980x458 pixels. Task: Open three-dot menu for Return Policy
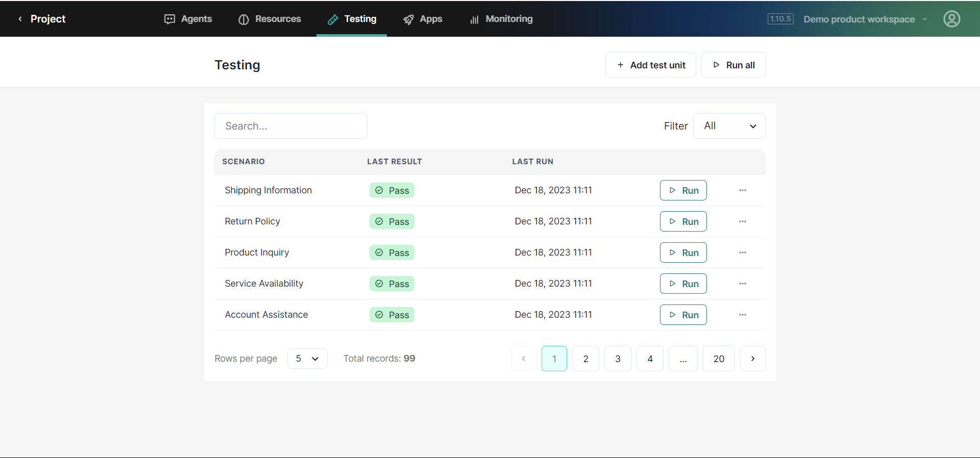[x=742, y=221]
